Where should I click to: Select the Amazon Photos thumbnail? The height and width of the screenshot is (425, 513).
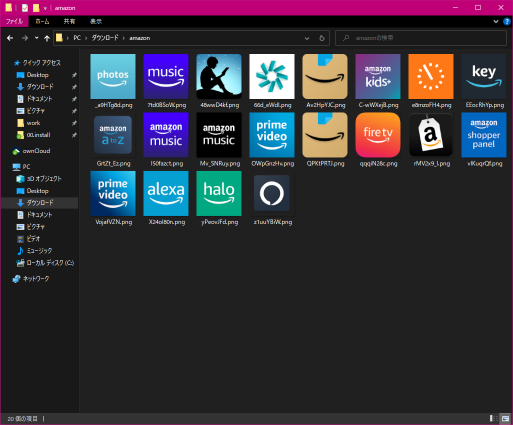[x=113, y=77]
